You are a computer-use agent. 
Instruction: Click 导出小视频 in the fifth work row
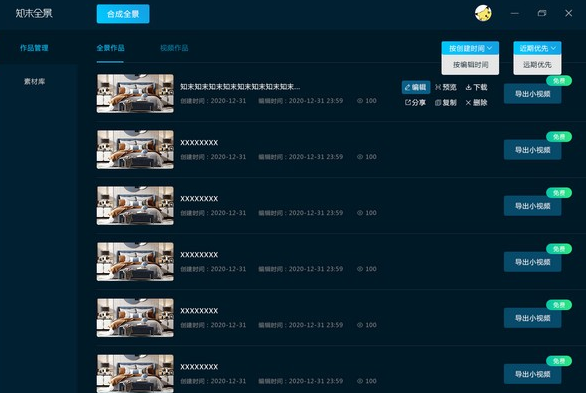click(x=532, y=318)
